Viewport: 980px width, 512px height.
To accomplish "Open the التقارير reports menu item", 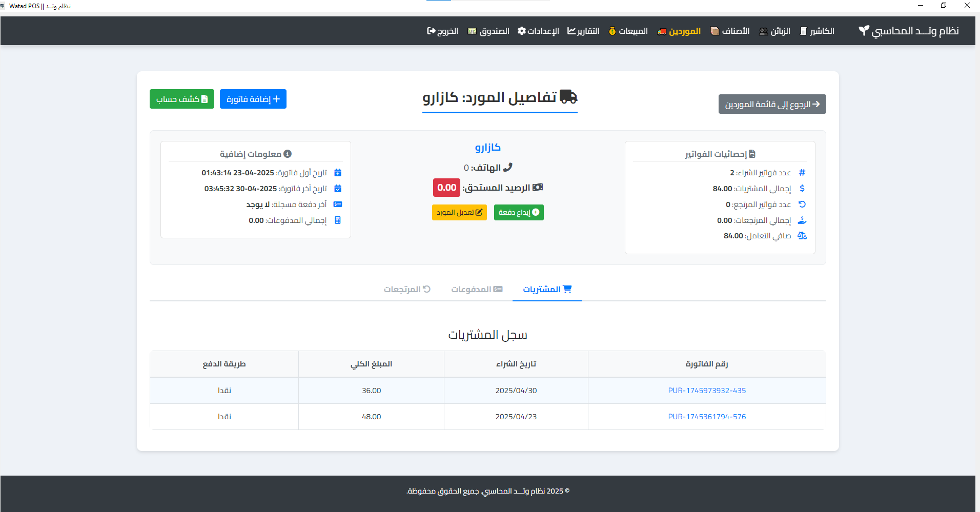I will point(583,31).
